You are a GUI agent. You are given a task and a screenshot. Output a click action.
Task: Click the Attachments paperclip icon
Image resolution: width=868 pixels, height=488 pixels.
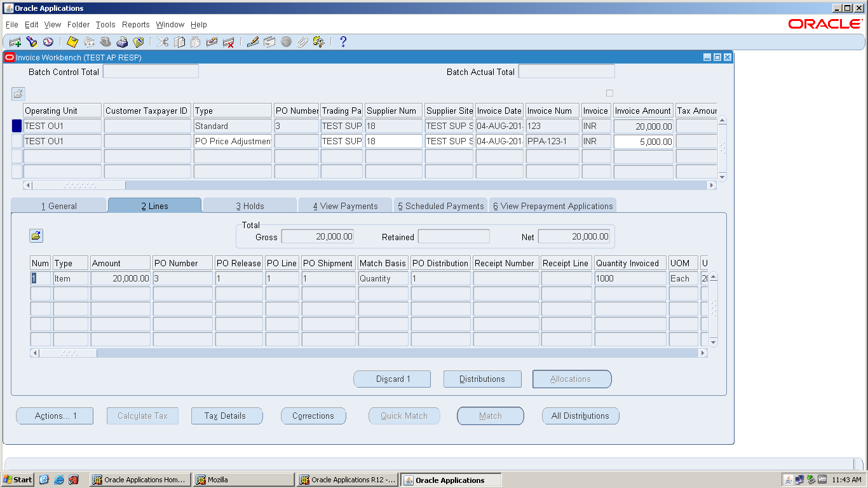coord(302,42)
